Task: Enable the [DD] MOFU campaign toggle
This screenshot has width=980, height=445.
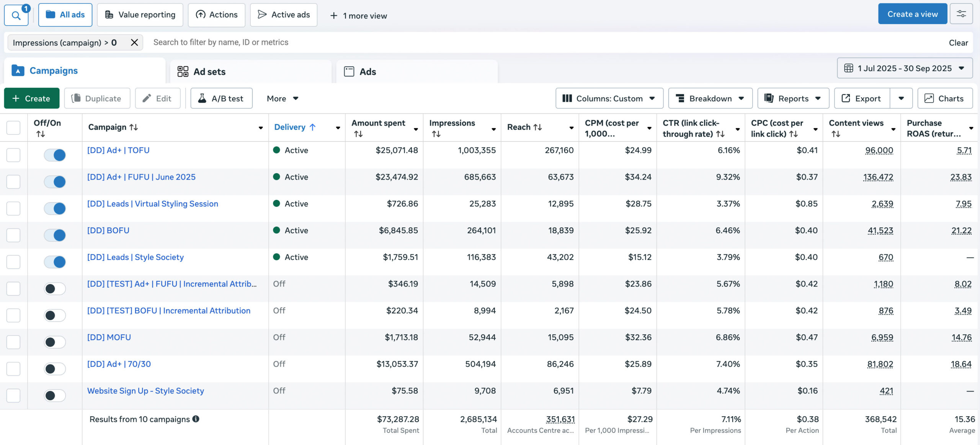Action: [55, 342]
